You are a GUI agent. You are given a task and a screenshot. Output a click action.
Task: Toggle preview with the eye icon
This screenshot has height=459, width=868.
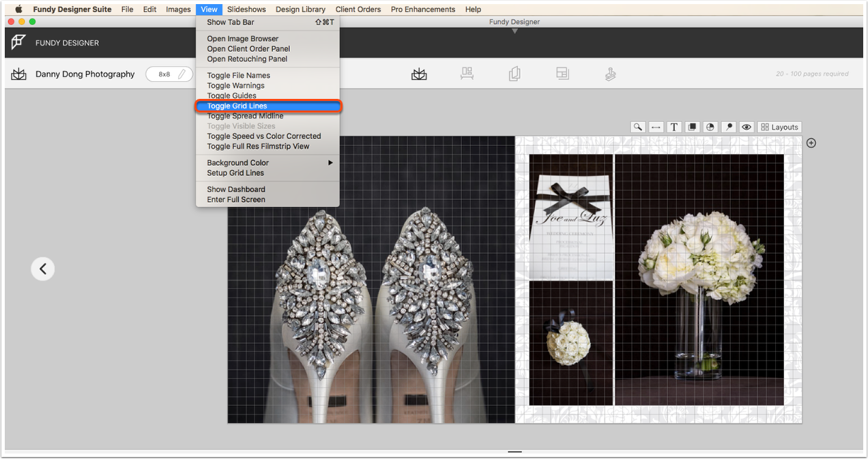point(747,127)
